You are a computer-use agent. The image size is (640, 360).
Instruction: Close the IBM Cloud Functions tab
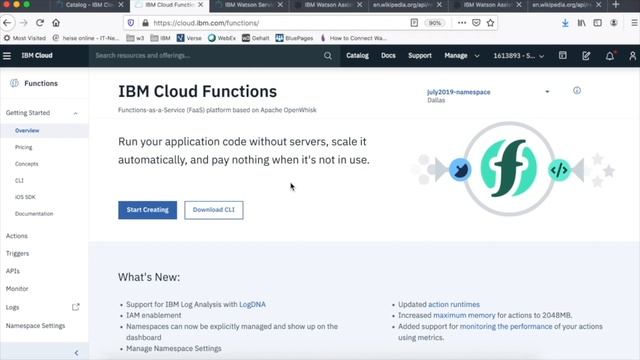pyautogui.click(x=200, y=5)
